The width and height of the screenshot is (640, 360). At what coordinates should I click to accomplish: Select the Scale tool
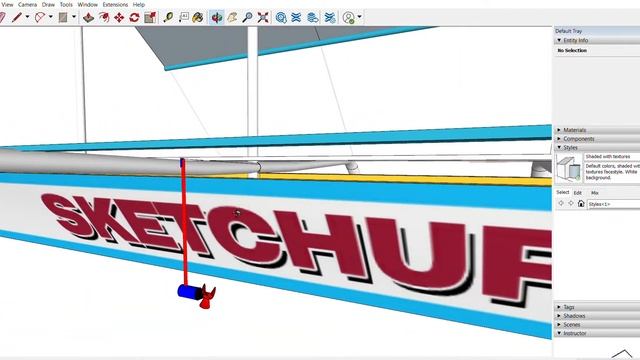[150, 18]
